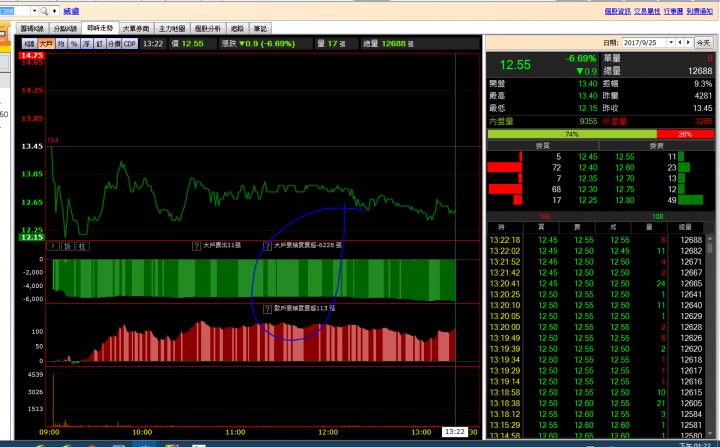Select the 13:20:41 tick row

pyautogui.click(x=596, y=283)
